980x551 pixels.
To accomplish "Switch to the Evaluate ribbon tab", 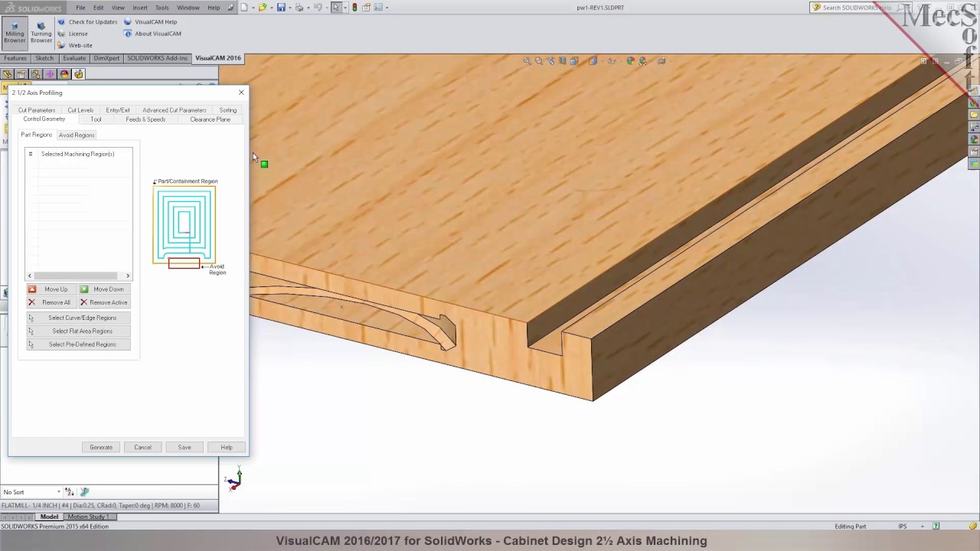I will (74, 58).
